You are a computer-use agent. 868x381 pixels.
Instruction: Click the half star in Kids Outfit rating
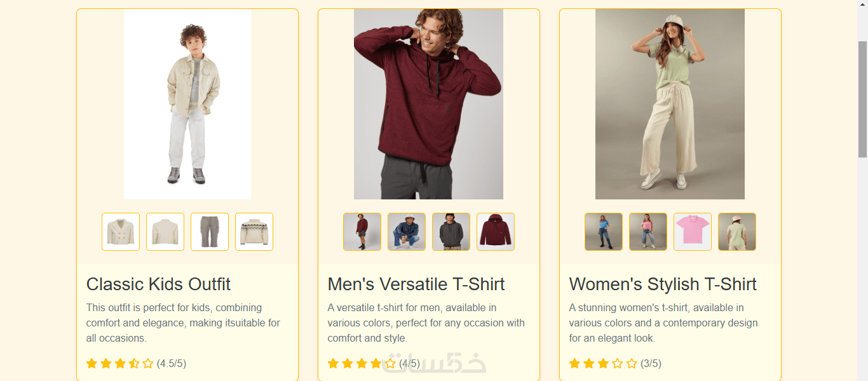134,364
